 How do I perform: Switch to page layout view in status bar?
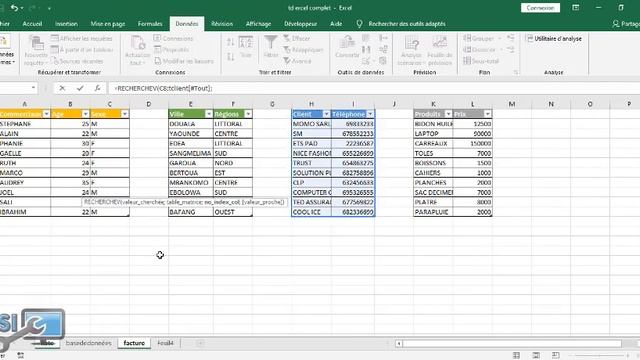point(536,355)
